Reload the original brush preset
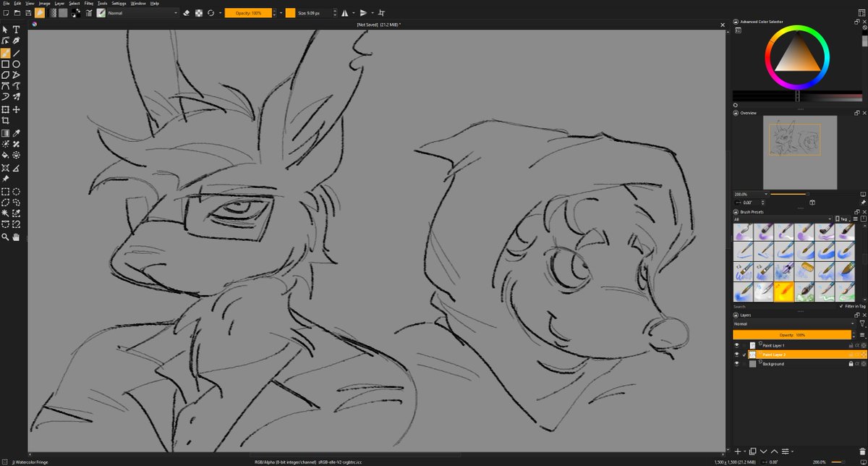This screenshot has height=466, width=868. click(x=210, y=13)
